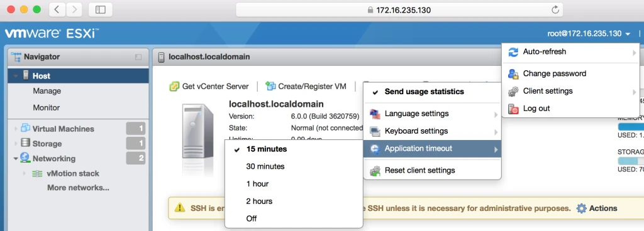Click the Safari address bar showing 172.16.235.130
Screen dimensions: 644x231
coord(399,10)
